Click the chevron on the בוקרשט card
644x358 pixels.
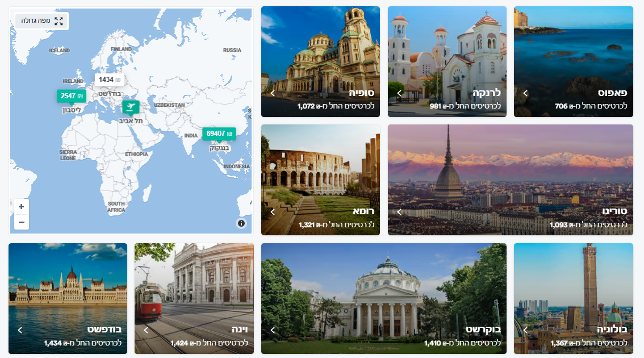click(x=273, y=330)
